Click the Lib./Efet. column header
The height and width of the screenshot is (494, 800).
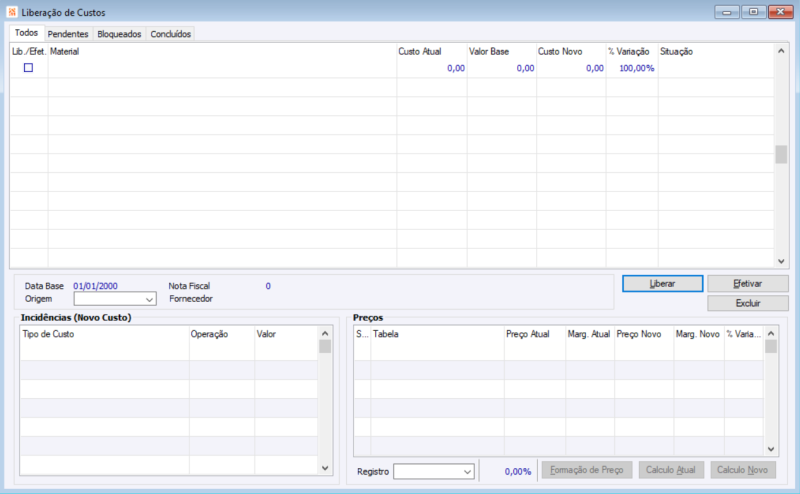click(29, 52)
